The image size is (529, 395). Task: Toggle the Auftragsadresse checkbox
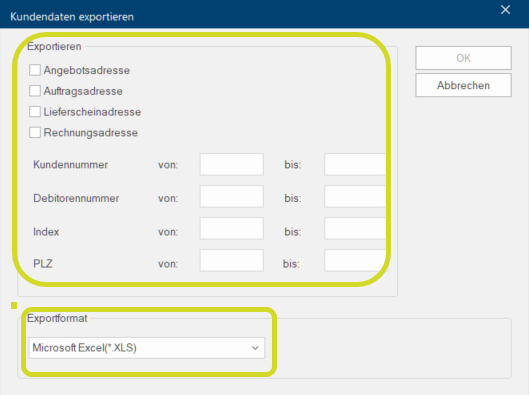coord(35,91)
